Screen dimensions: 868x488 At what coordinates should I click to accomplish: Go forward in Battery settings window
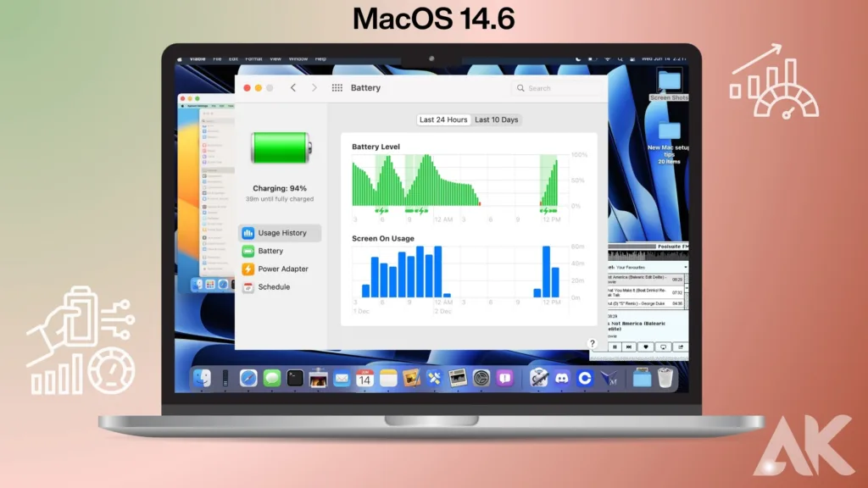pos(314,88)
